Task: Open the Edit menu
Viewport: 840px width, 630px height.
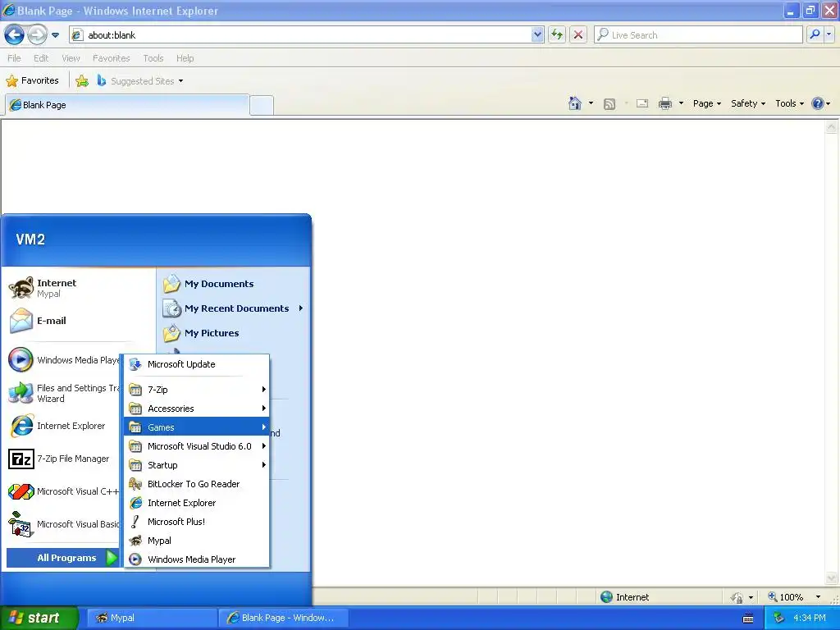Action: click(41, 58)
